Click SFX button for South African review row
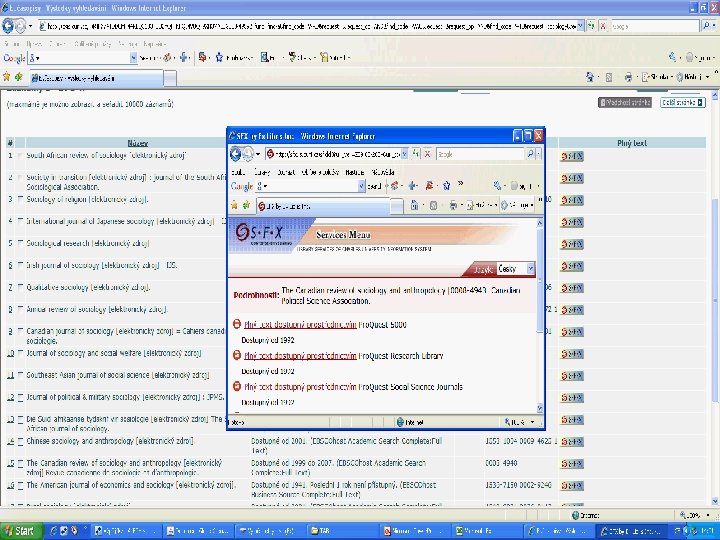The width and height of the screenshot is (720, 540). coord(572,157)
